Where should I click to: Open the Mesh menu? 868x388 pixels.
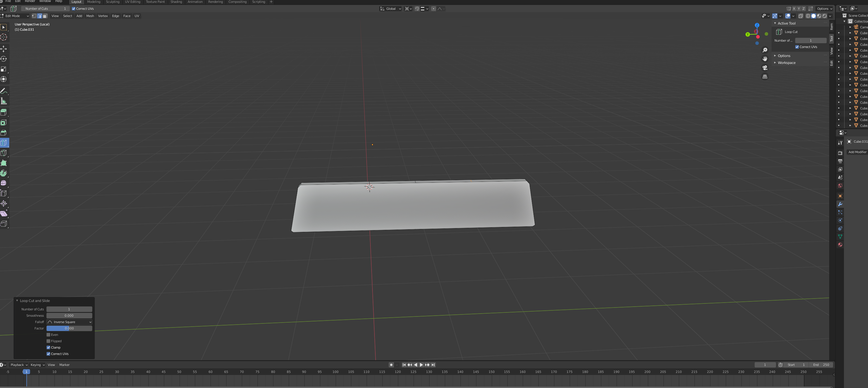[x=90, y=16]
